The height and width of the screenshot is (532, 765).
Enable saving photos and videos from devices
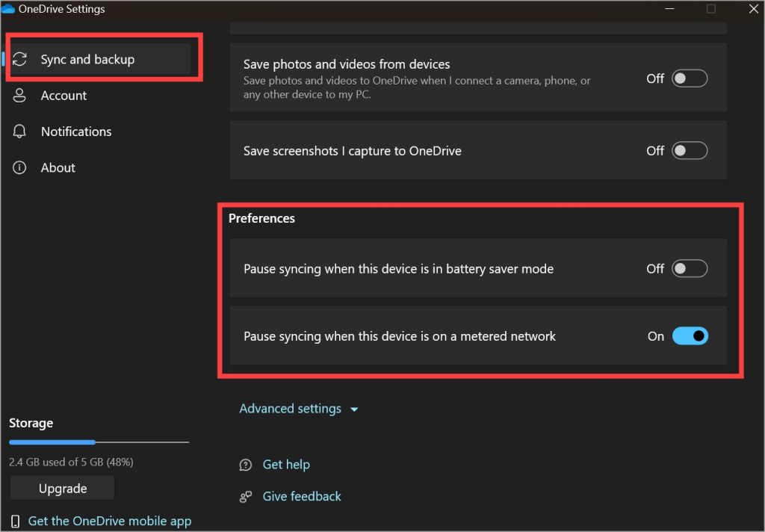coord(689,78)
